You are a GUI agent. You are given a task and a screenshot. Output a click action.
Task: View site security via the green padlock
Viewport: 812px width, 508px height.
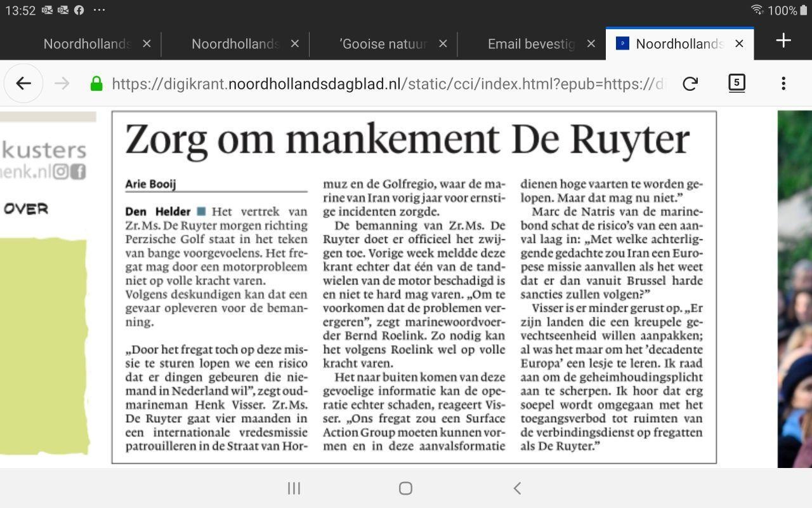[96, 83]
